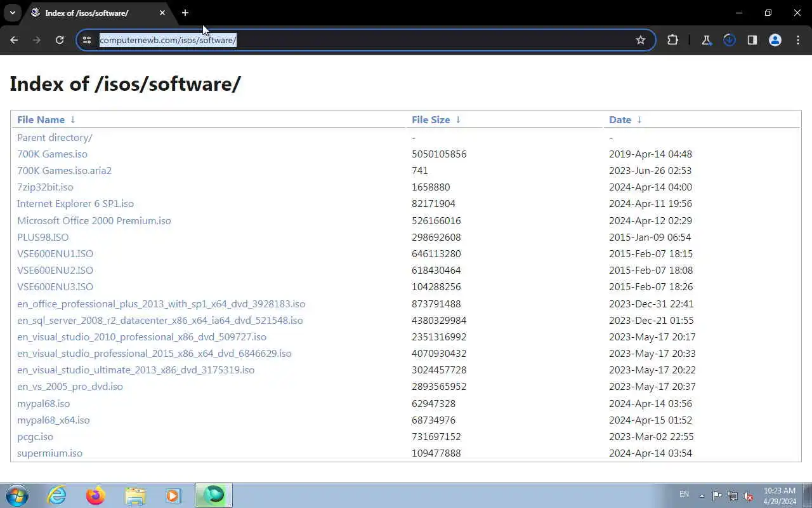Download Visual Studio Ultimate 2013 ISO
The image size is (812, 508).
(x=136, y=370)
